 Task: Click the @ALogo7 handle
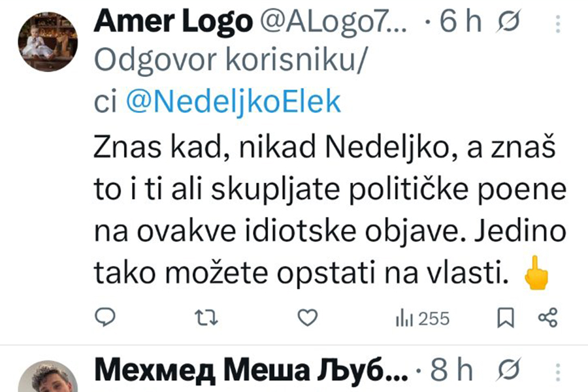[x=334, y=24]
